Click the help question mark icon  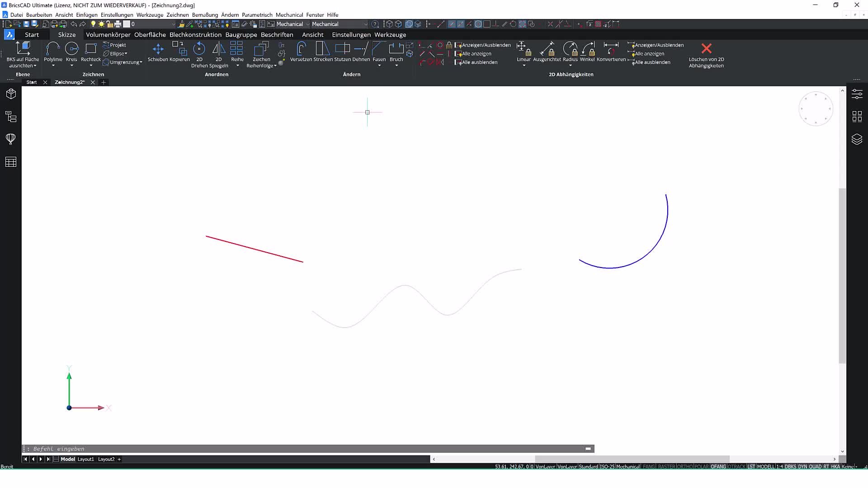click(x=375, y=24)
